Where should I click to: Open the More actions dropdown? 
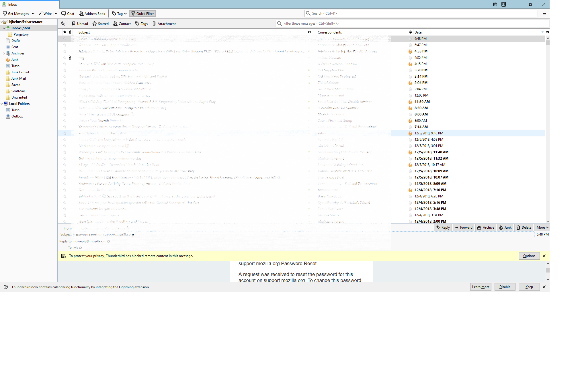[x=542, y=228]
